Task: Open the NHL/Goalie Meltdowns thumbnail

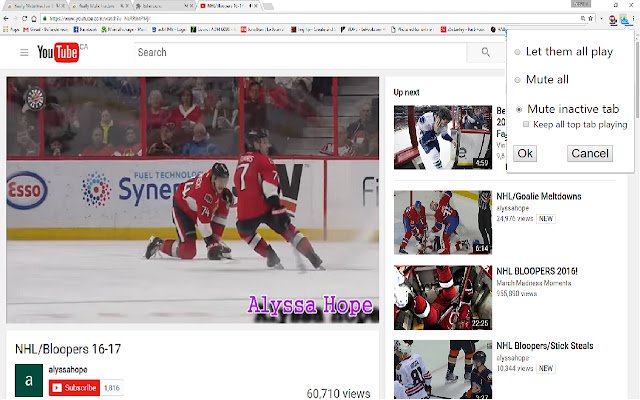Action: point(442,222)
